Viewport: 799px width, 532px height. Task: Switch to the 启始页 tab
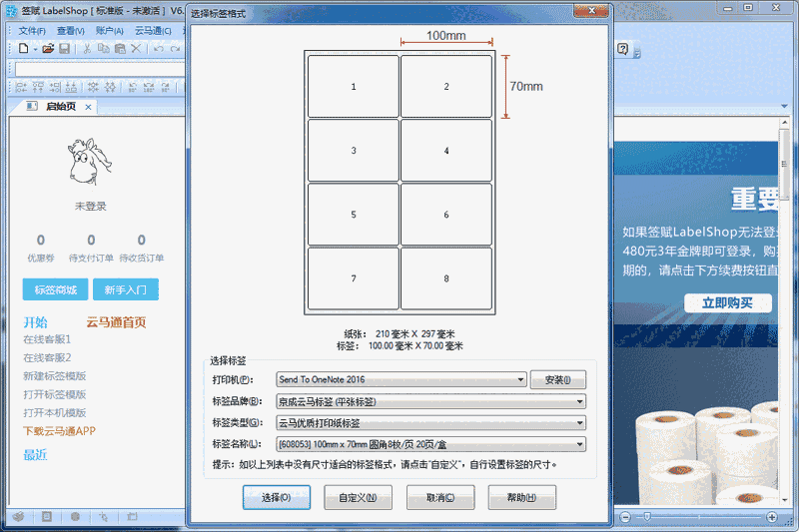click(x=61, y=106)
